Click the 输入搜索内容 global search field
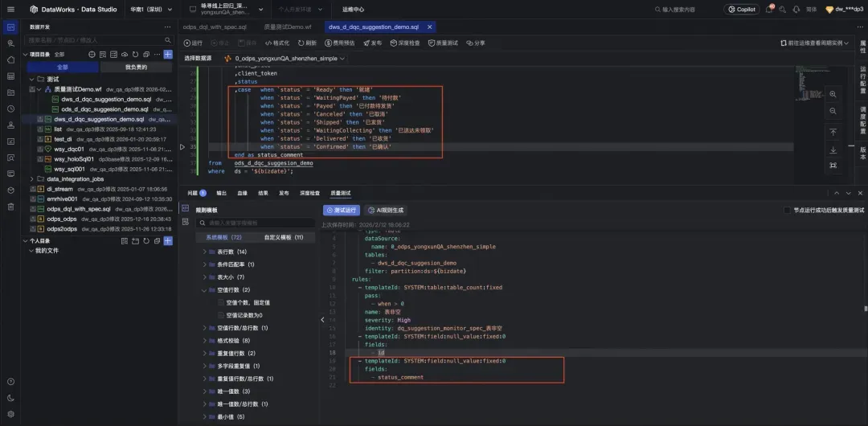 pyautogui.click(x=678, y=10)
